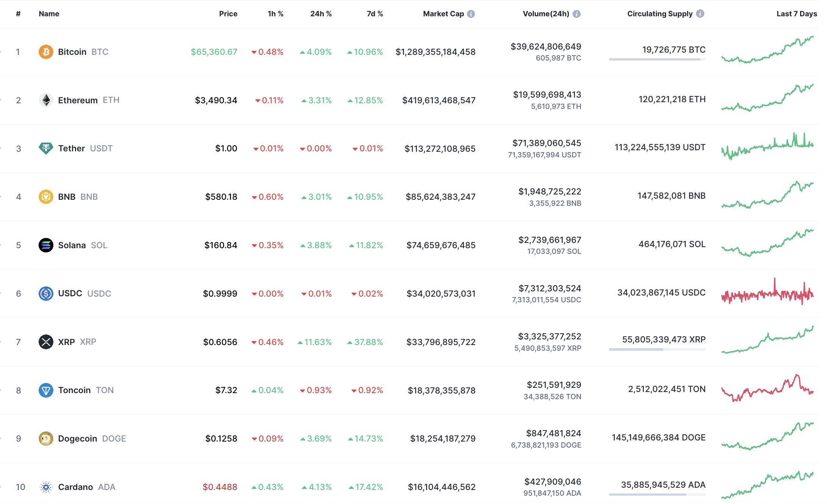Sort coins by Name column header
This screenshot has height=504, width=827.
tap(49, 14)
